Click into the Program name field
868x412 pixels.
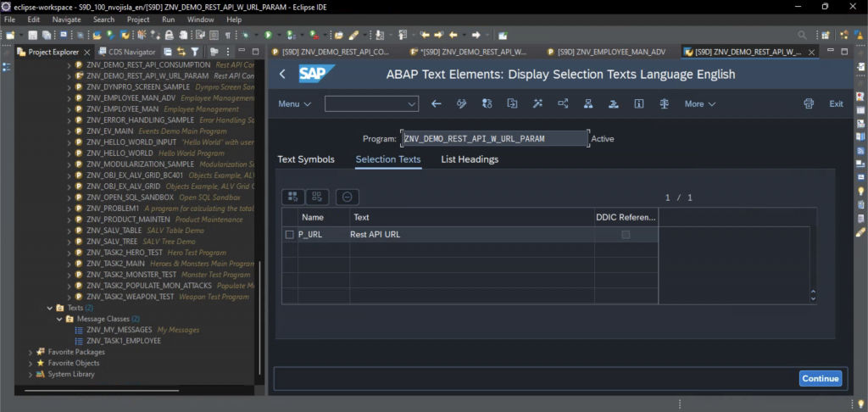[x=495, y=139]
